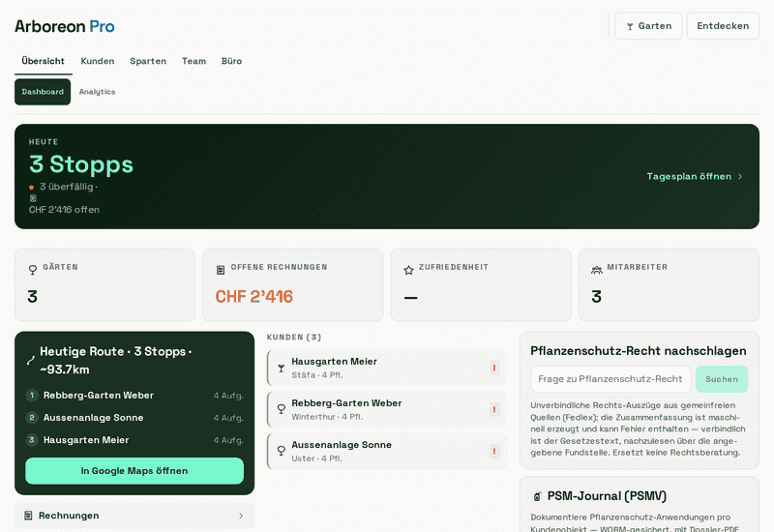This screenshot has height=532, width=774.
Task: Click the warning badge on Rebberg-Garten Weber
Action: tap(494, 409)
